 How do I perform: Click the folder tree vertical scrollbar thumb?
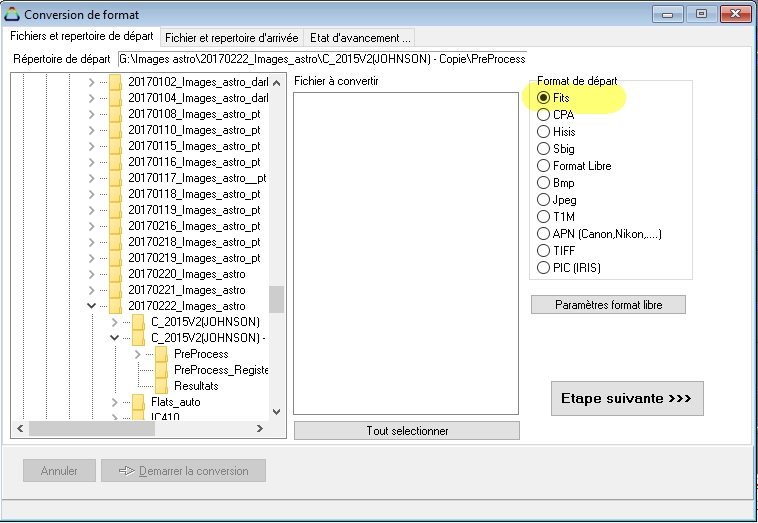coord(276,299)
